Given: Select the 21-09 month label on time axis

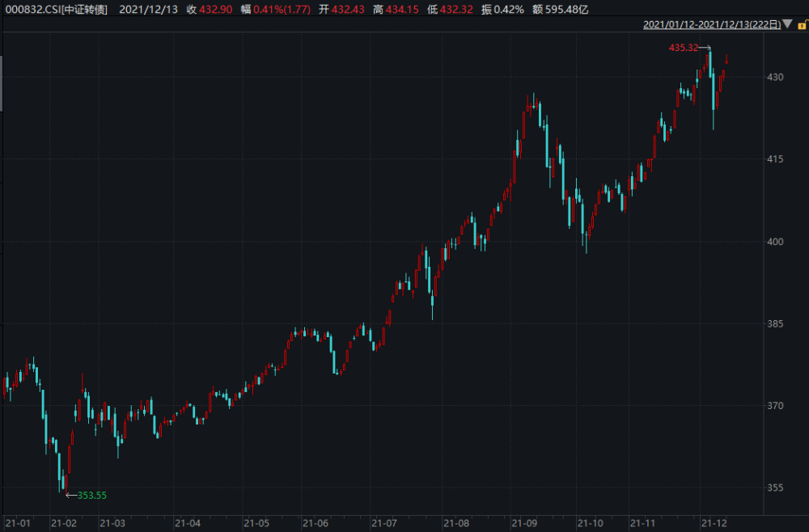Looking at the screenshot, I should [524, 523].
